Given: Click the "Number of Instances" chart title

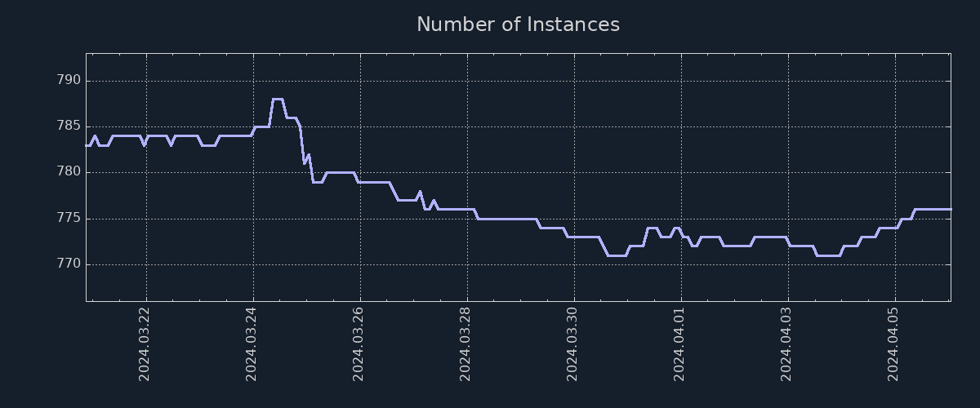Looking at the screenshot, I should pos(518,25).
